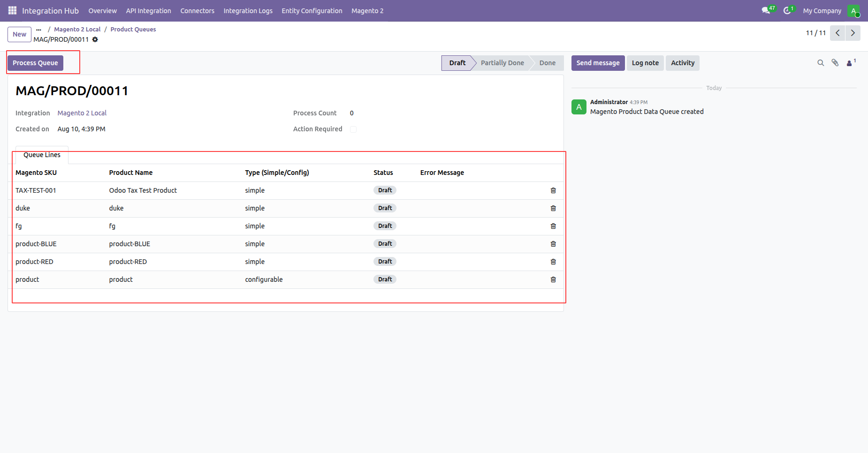The height and width of the screenshot is (453, 868).
Task: Click the Send message button
Action: coord(598,63)
